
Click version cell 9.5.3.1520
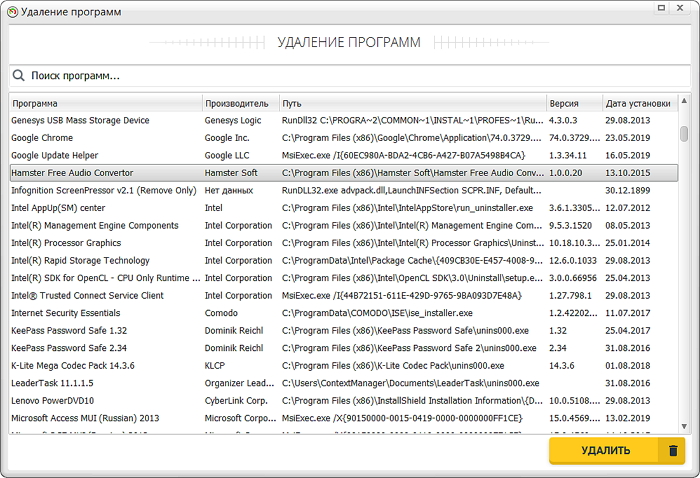[x=571, y=225]
